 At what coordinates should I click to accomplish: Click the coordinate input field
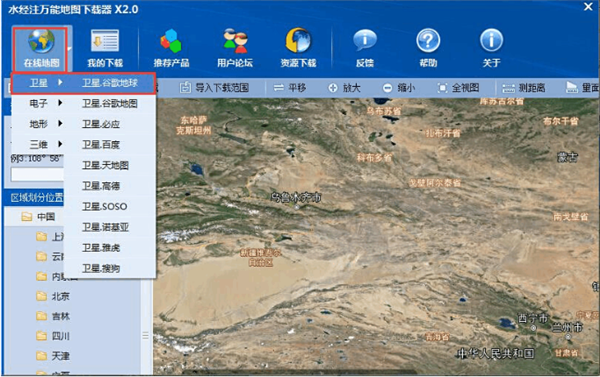click(x=37, y=175)
